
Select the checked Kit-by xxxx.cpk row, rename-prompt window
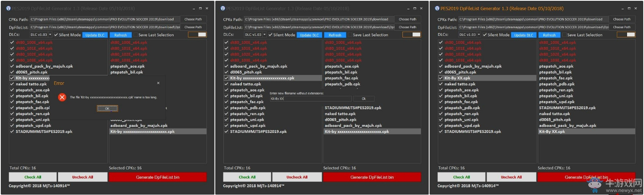click(273, 78)
